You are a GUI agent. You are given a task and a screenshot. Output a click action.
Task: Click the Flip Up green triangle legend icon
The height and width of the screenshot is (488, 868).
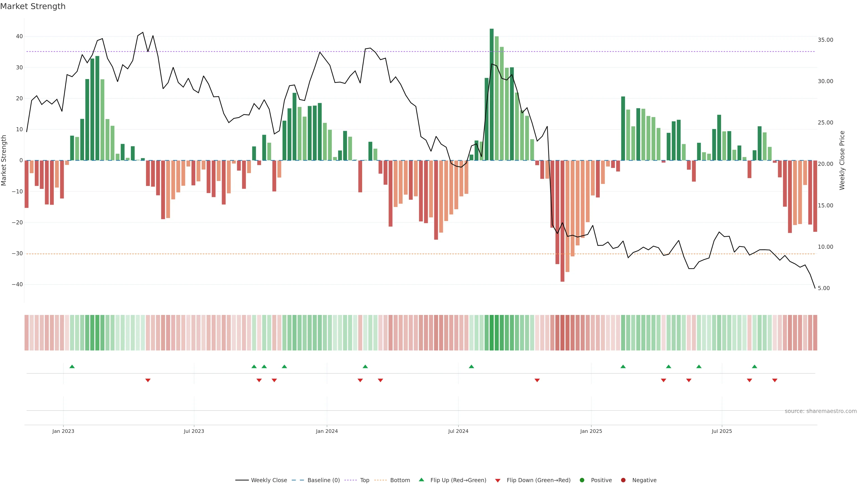[x=421, y=480]
